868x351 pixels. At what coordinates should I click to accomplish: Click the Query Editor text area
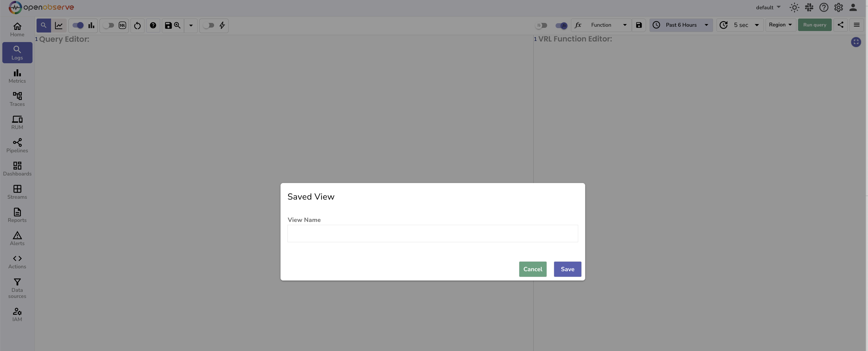pyautogui.click(x=284, y=193)
